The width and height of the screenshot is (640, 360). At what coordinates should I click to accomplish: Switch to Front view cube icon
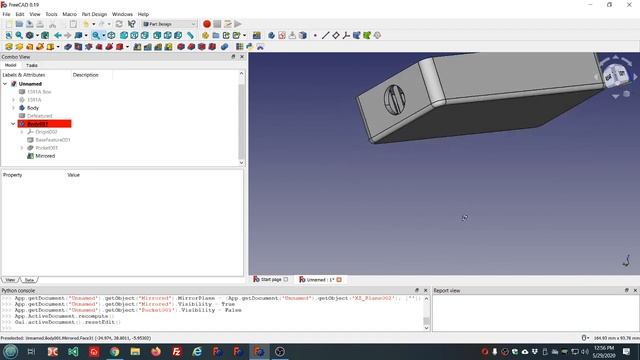coord(124,36)
